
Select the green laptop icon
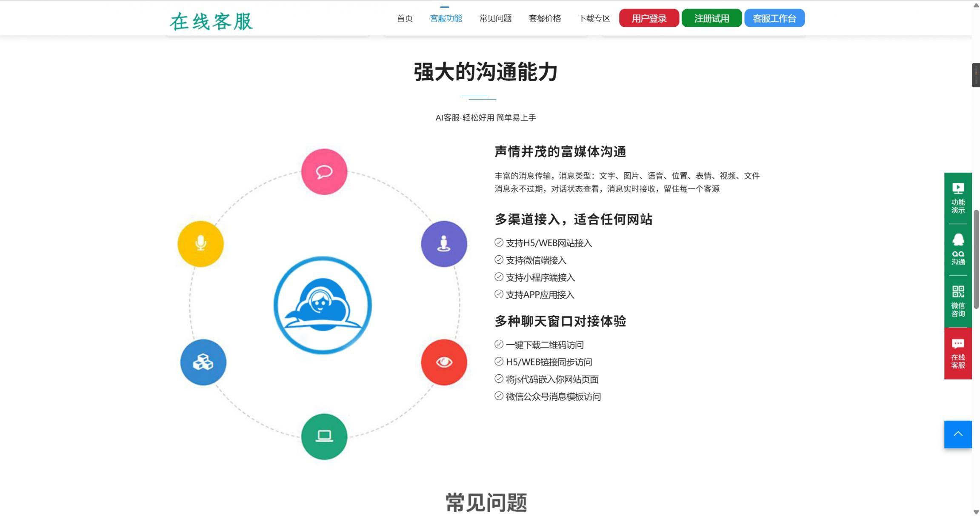(324, 436)
